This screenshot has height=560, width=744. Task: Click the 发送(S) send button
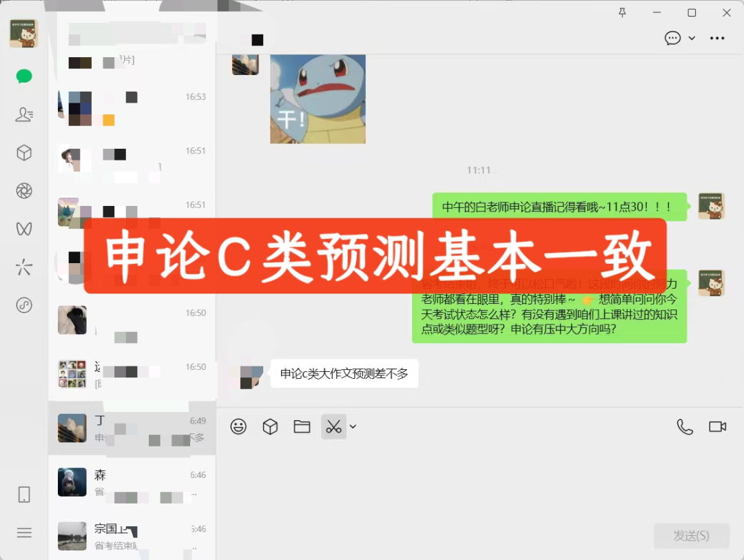[691, 535]
